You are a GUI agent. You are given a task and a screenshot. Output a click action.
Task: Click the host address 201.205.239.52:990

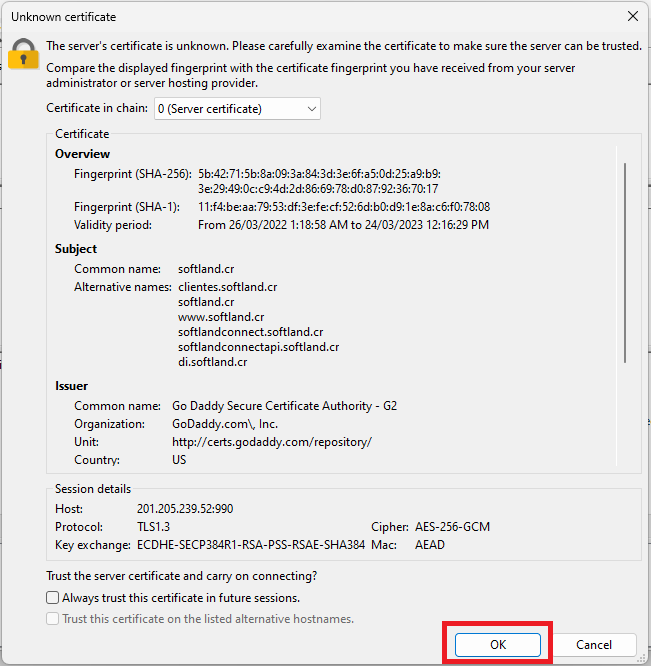[x=185, y=509]
